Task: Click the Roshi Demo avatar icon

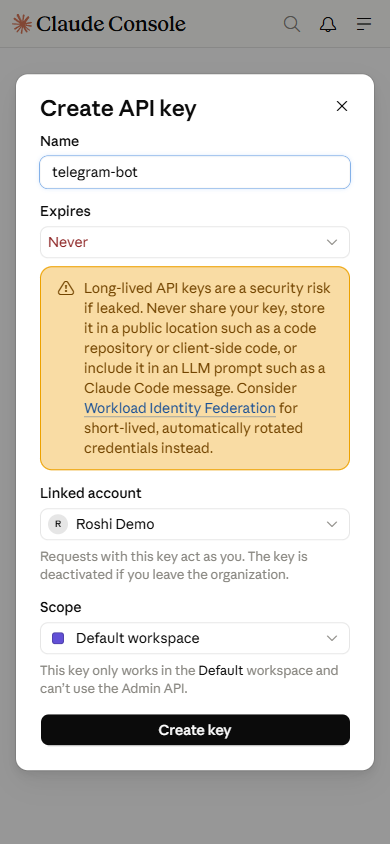Action: pyautogui.click(x=58, y=524)
